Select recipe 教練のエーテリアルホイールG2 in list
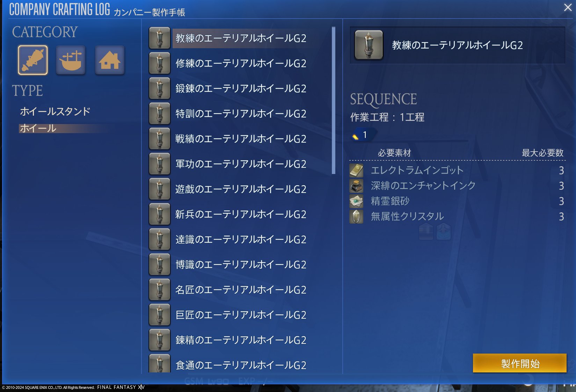Image resolution: width=576 pixels, height=392 pixels. tap(241, 38)
